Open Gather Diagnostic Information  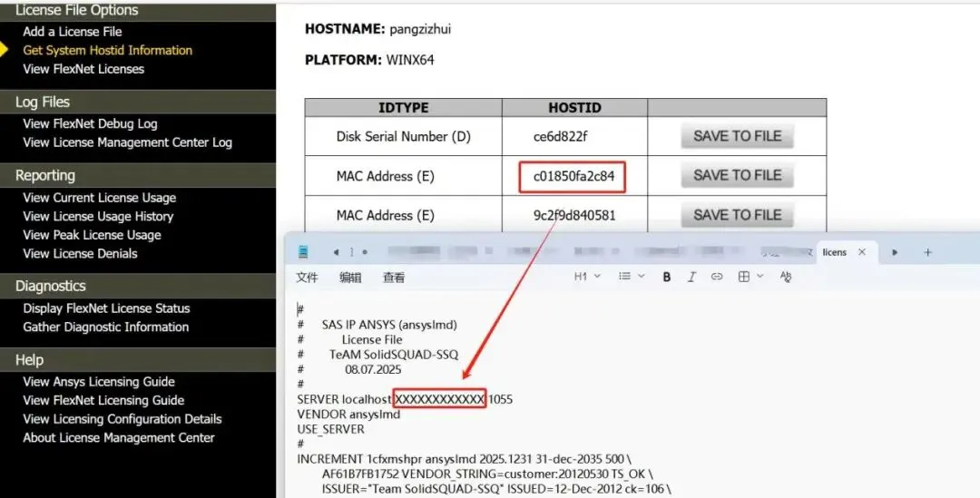click(x=105, y=327)
